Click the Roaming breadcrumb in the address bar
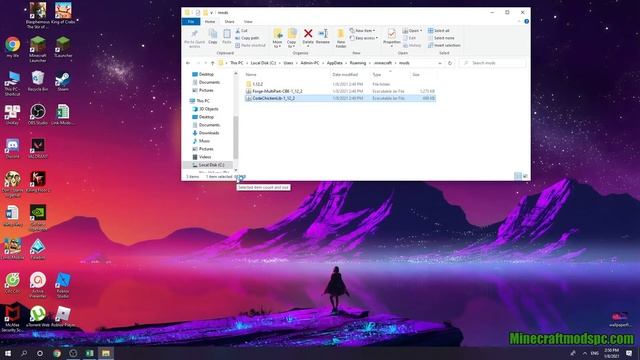Viewport: 640px width, 360px height. pos(358,63)
